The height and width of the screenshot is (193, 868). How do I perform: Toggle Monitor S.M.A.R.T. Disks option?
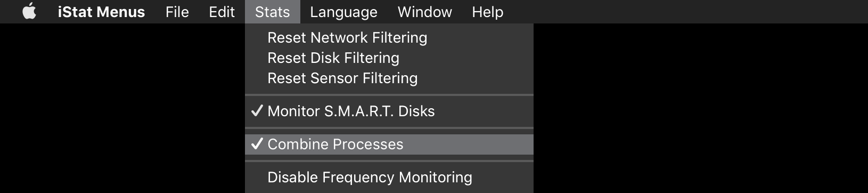coord(389,111)
